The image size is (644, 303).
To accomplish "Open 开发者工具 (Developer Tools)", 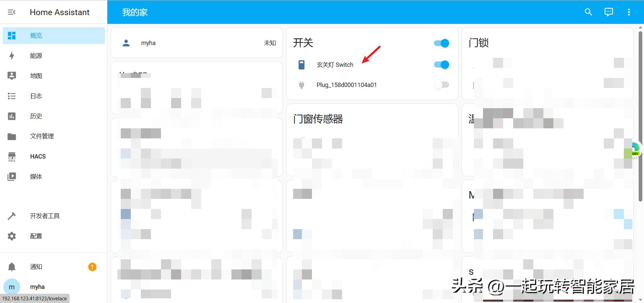I will pyautogui.click(x=45, y=216).
